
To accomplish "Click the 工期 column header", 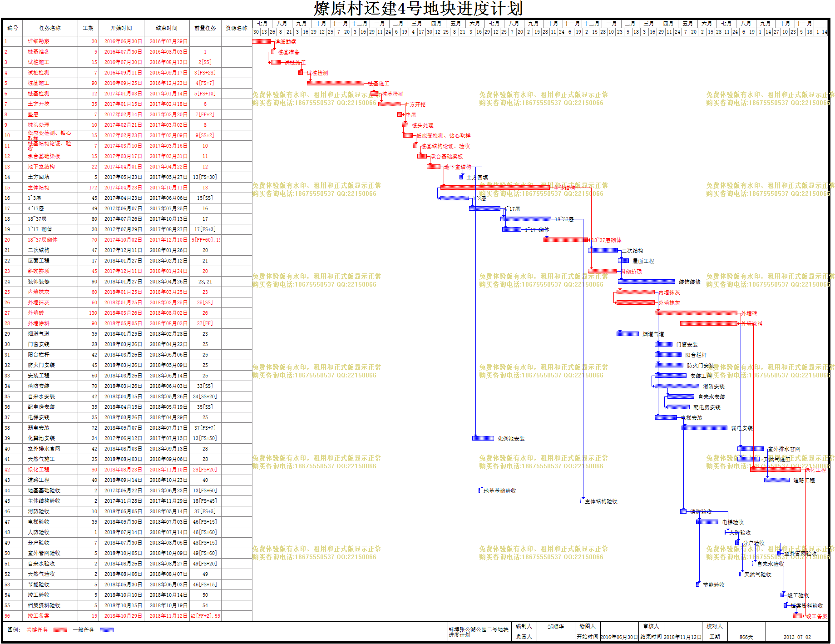I will point(88,28).
